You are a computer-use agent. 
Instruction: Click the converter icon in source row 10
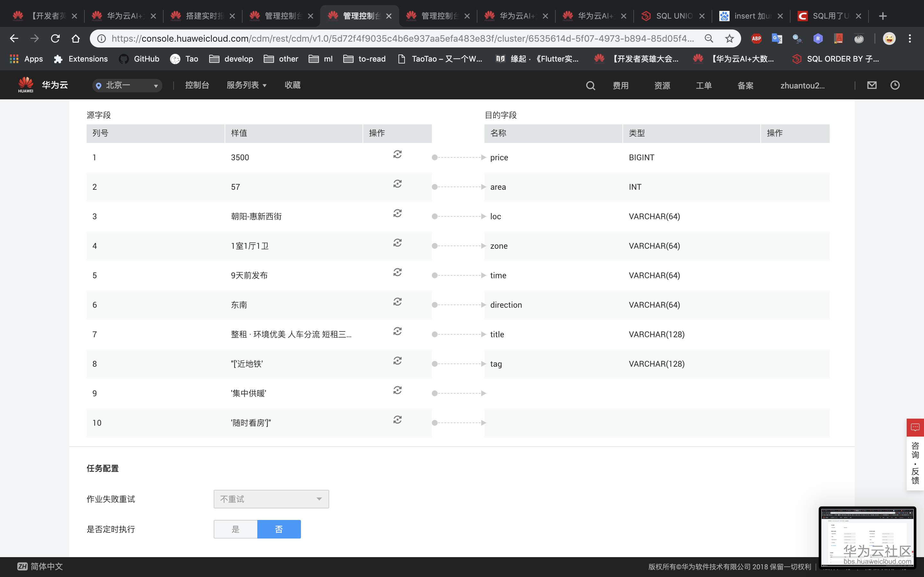[397, 420]
